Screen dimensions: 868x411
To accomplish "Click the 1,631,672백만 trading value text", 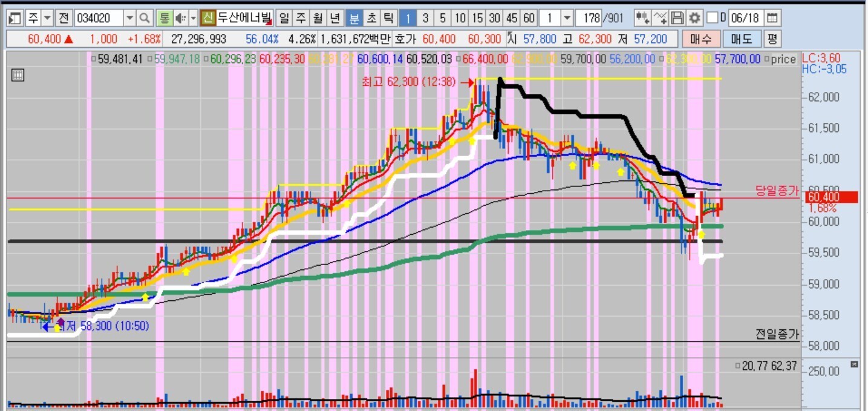I will point(355,39).
